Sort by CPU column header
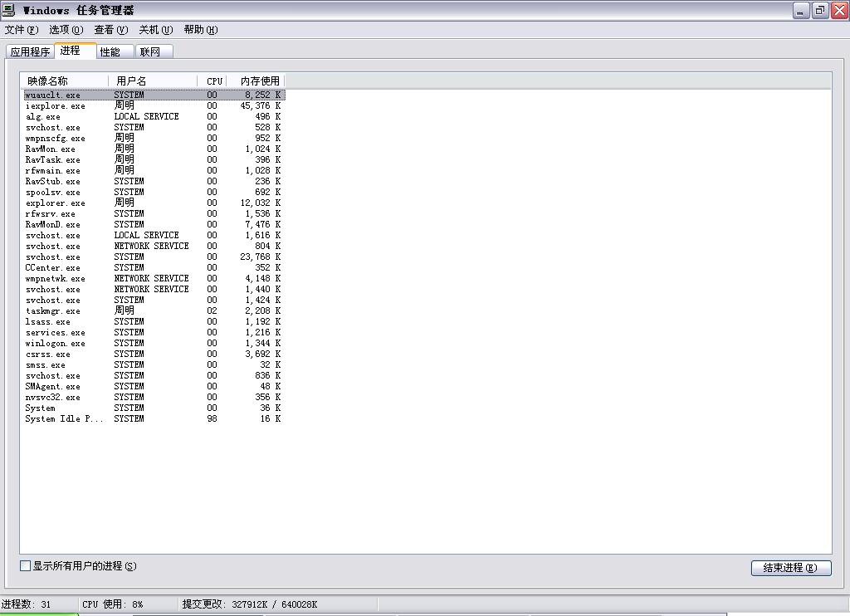850x616 pixels. 212,81
